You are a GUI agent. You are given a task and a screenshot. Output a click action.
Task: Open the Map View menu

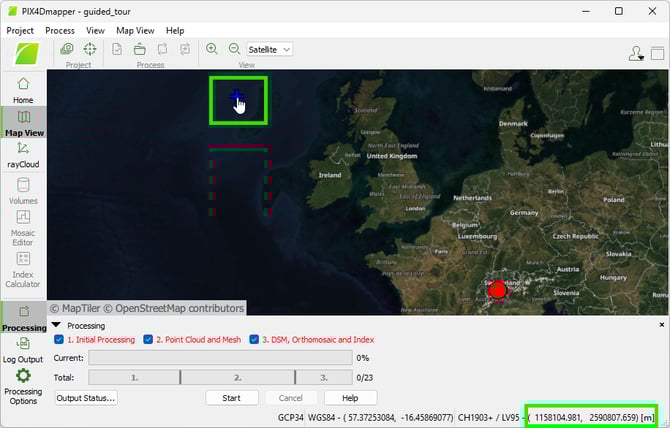click(135, 31)
